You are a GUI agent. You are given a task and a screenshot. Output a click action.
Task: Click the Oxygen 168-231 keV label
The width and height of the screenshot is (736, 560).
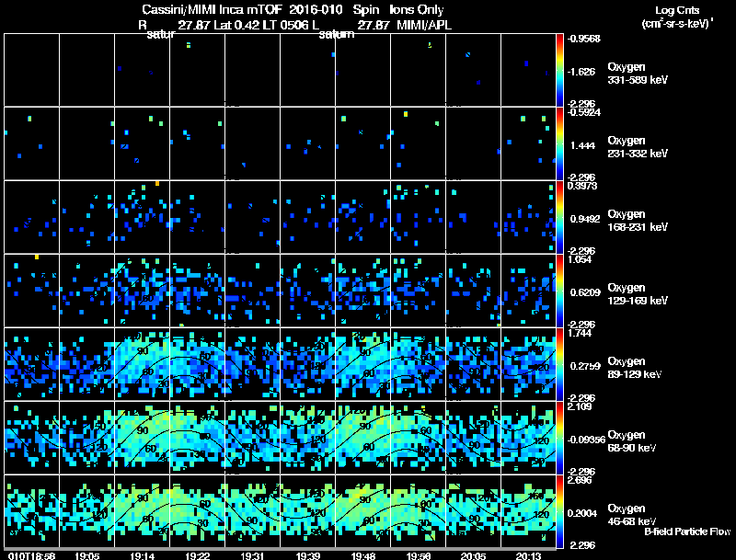638,221
